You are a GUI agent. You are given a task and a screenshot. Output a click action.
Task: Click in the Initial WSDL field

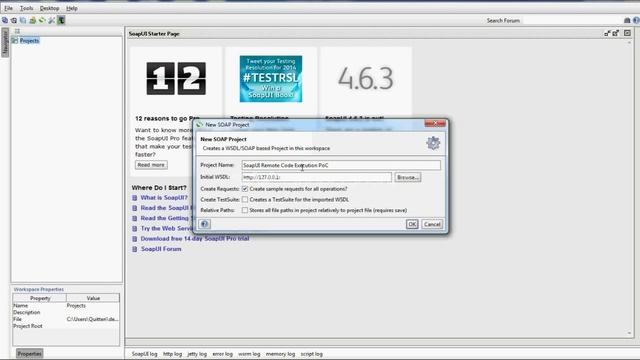click(317, 177)
